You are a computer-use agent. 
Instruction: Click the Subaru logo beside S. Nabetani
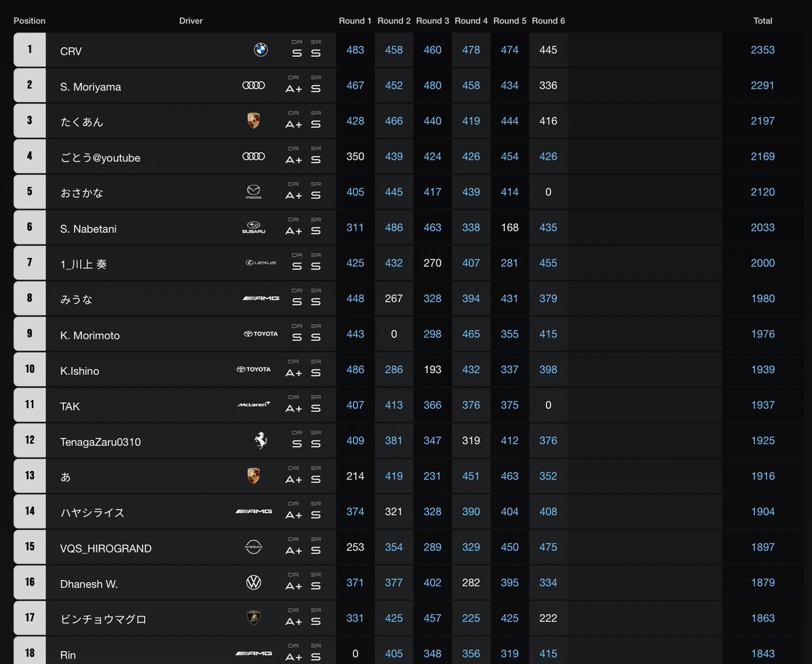pyautogui.click(x=254, y=227)
